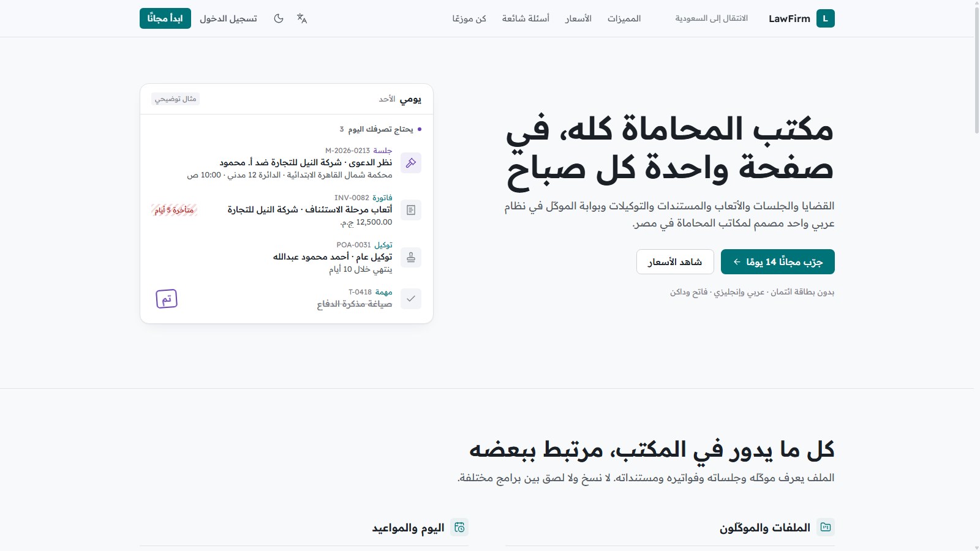Click the invoice icon beside INV-0082
This screenshot has height=551, width=980.
[411, 210]
